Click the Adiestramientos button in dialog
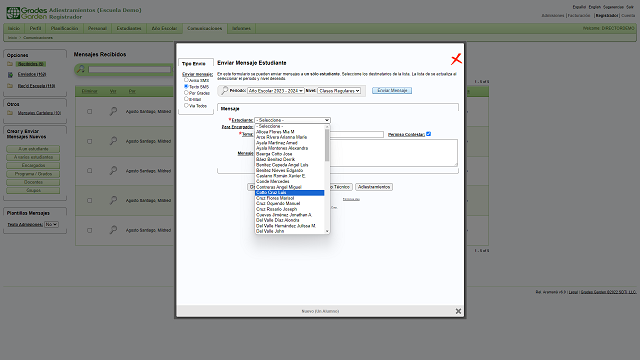640x360 pixels. click(x=374, y=187)
